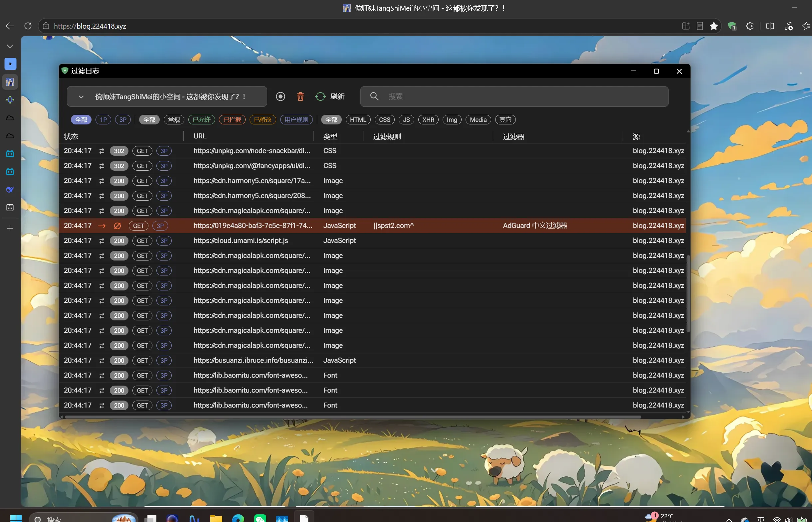This screenshot has height=522, width=812.
Task: Click the filled favorites star
Action: point(714,26)
